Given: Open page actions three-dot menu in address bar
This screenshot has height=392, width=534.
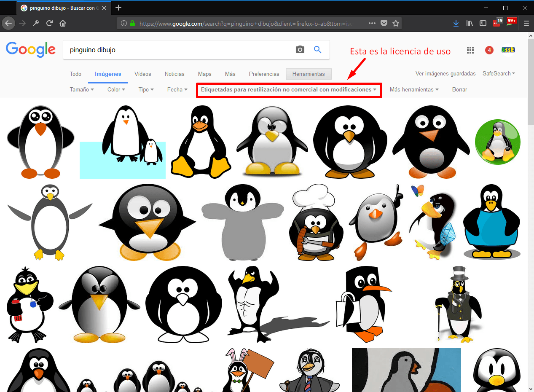Looking at the screenshot, I should (372, 24).
